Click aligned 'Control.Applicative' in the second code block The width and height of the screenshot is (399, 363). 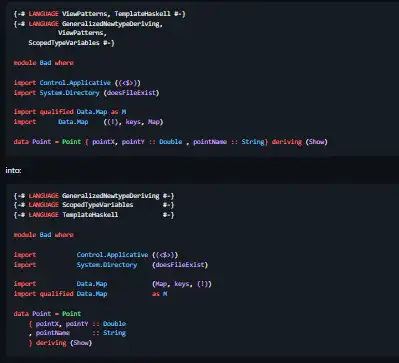[112, 255]
